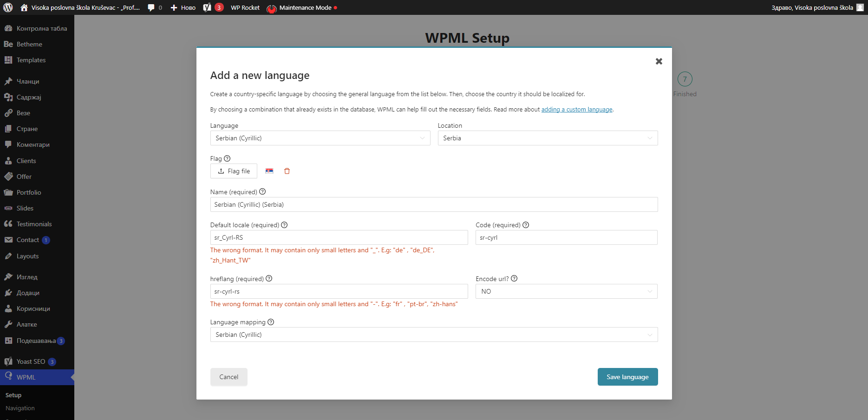This screenshot has height=420, width=868.
Task: Expand the Location dropdown showing Serbia
Action: 548,138
